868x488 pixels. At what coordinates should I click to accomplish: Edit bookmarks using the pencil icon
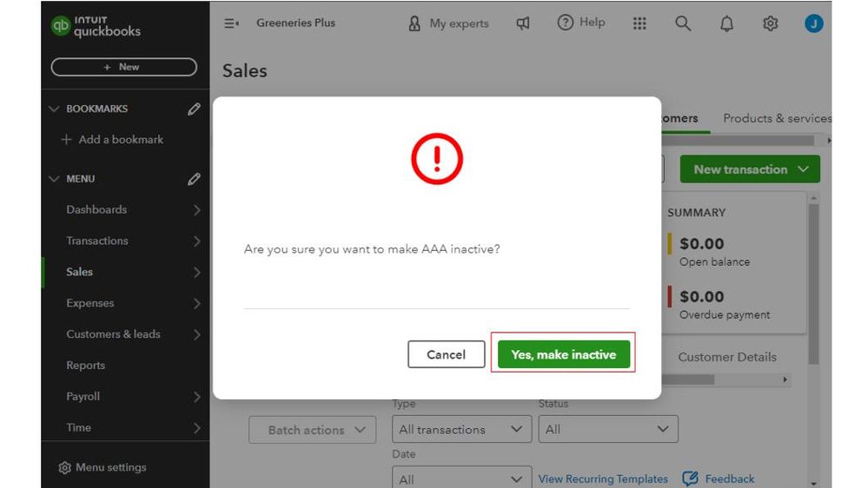[194, 109]
